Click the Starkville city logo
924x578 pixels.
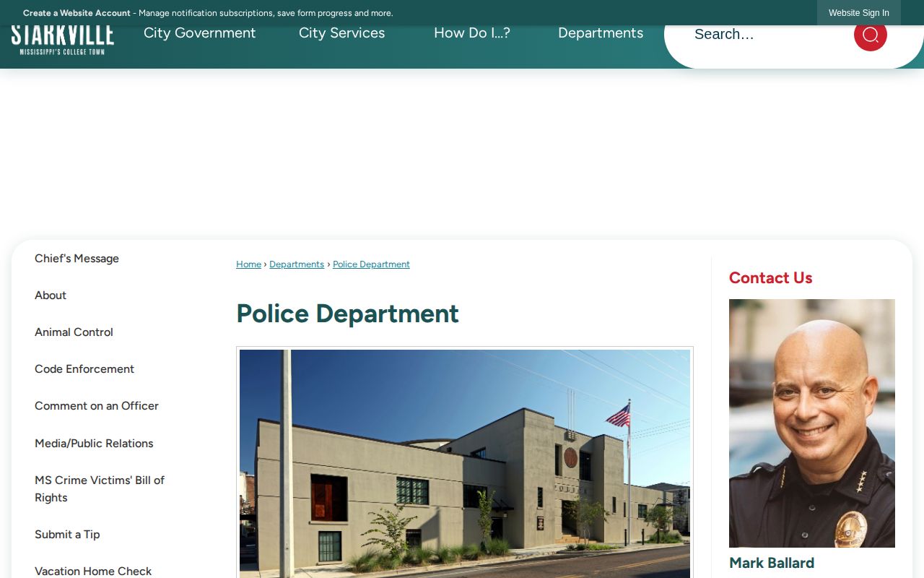coord(63,40)
